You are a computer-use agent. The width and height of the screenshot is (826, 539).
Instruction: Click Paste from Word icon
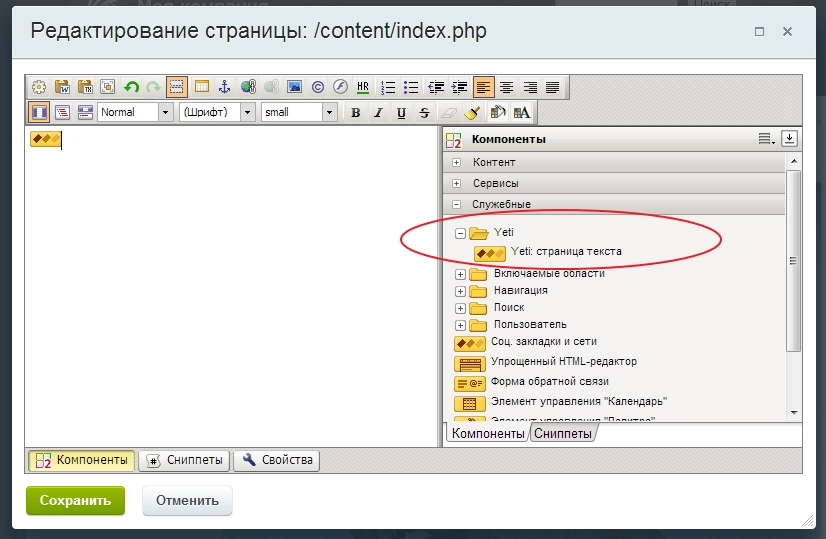pyautogui.click(x=62, y=87)
